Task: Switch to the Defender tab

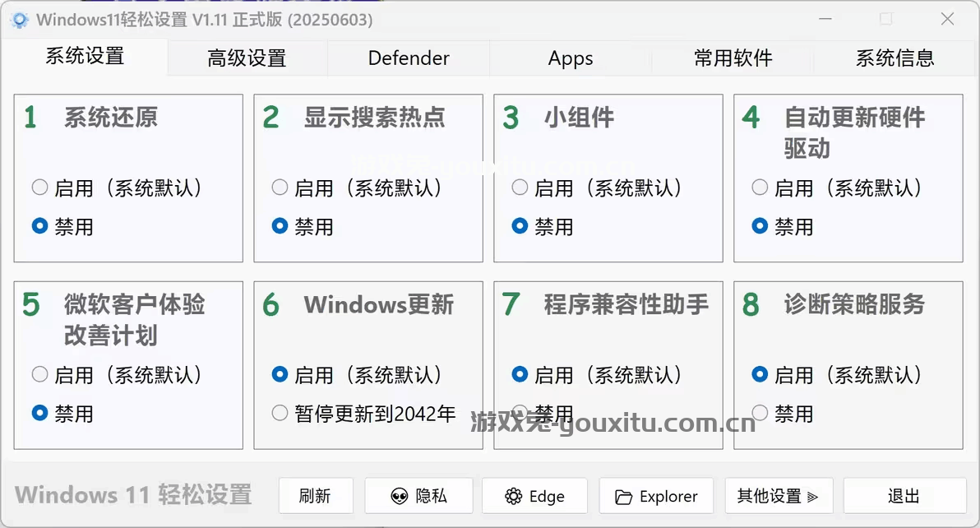Action: tap(409, 58)
